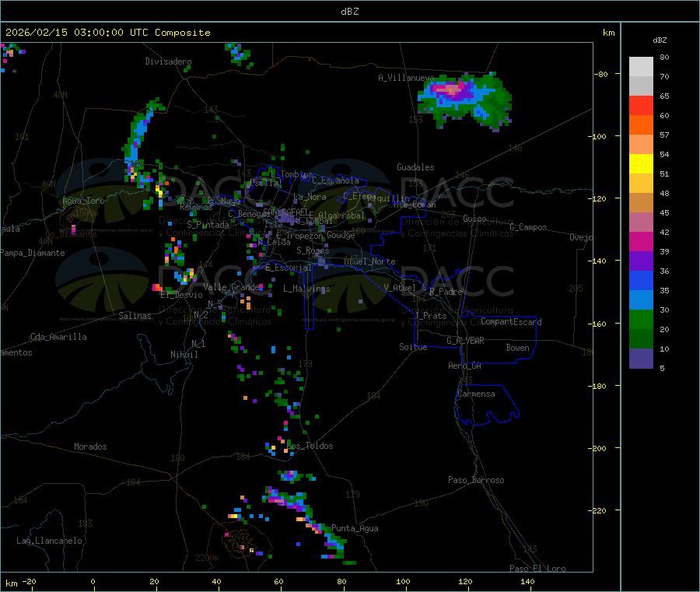
Task: Click the E_Escorial location label
Action: coord(288,268)
